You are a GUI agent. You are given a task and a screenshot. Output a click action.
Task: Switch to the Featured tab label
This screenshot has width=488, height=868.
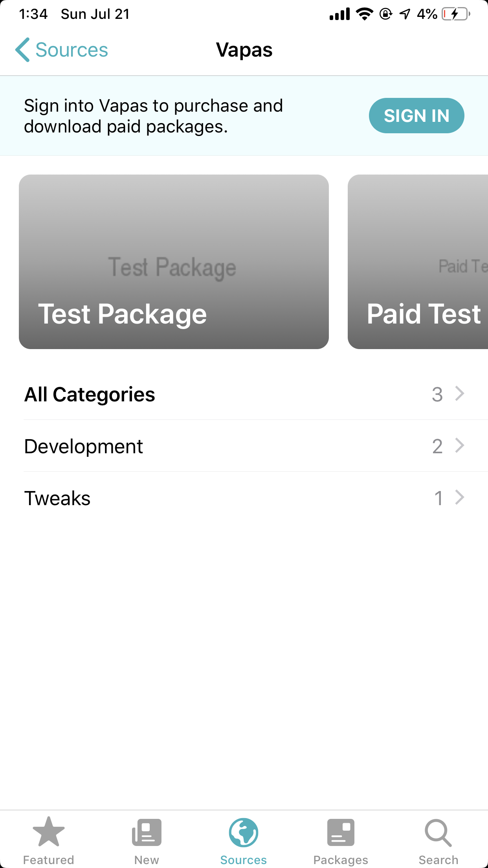[x=49, y=860]
